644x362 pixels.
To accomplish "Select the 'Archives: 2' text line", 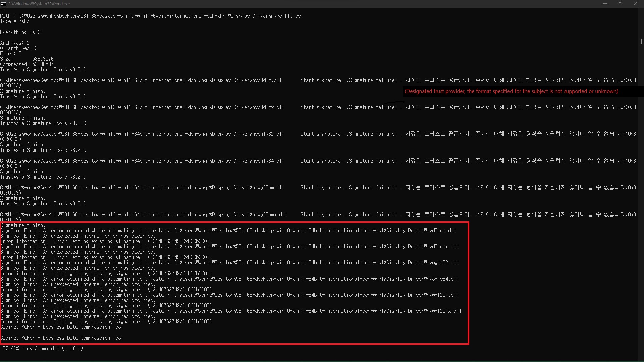I will click(15, 43).
